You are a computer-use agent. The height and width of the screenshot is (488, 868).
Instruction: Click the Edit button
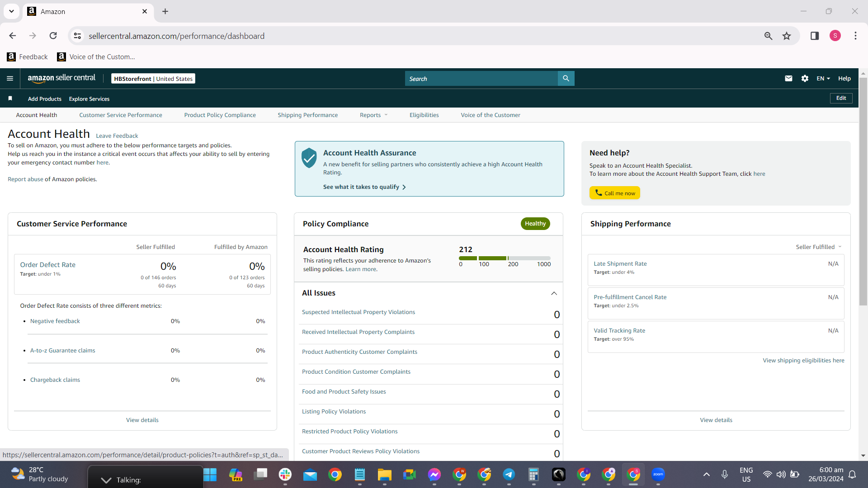coord(841,98)
